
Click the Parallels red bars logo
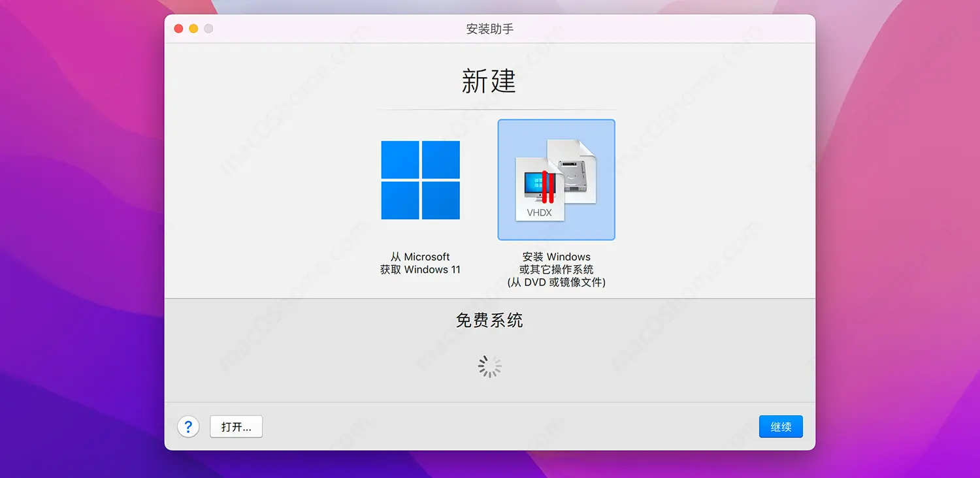pyautogui.click(x=548, y=188)
